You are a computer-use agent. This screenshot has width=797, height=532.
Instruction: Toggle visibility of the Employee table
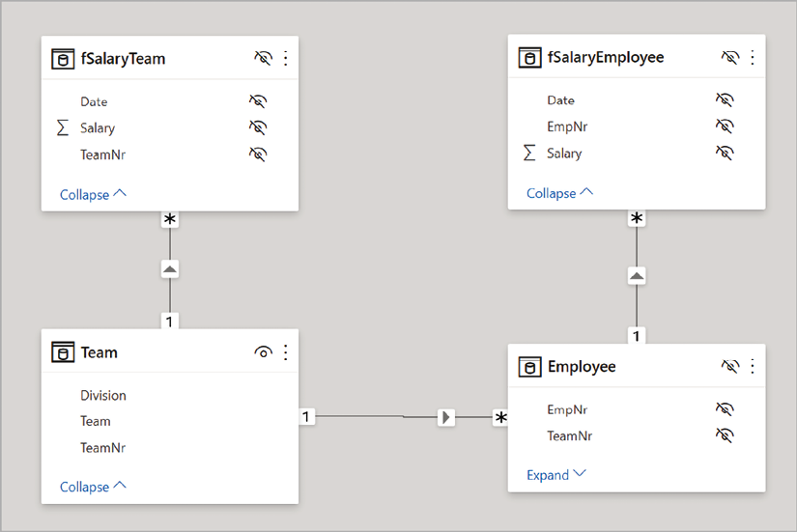point(730,366)
